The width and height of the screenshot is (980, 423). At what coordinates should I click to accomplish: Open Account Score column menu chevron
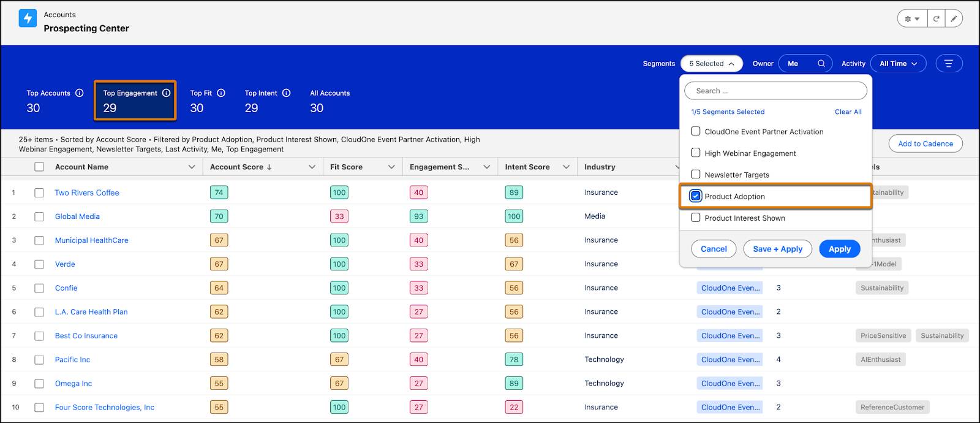click(312, 167)
